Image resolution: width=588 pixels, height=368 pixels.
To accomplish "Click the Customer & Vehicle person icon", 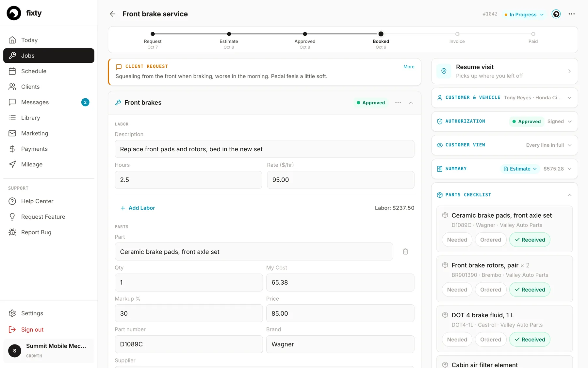I will coord(440,98).
